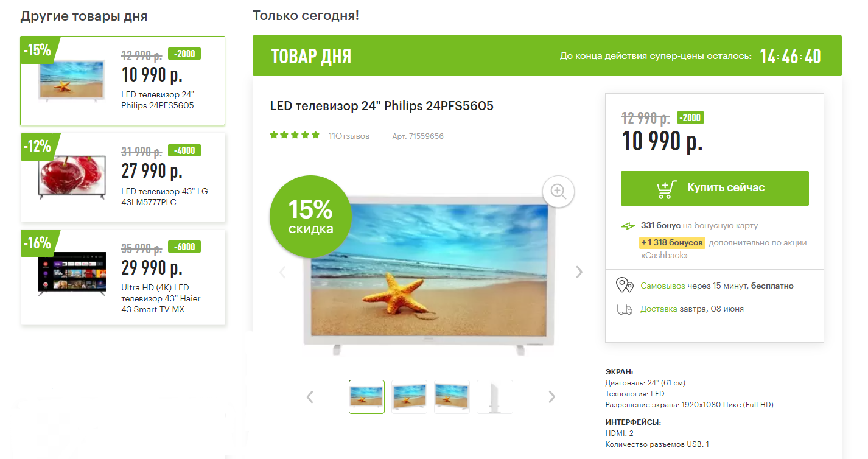Open the Haier 43 Smart TV MX deal

point(123,276)
